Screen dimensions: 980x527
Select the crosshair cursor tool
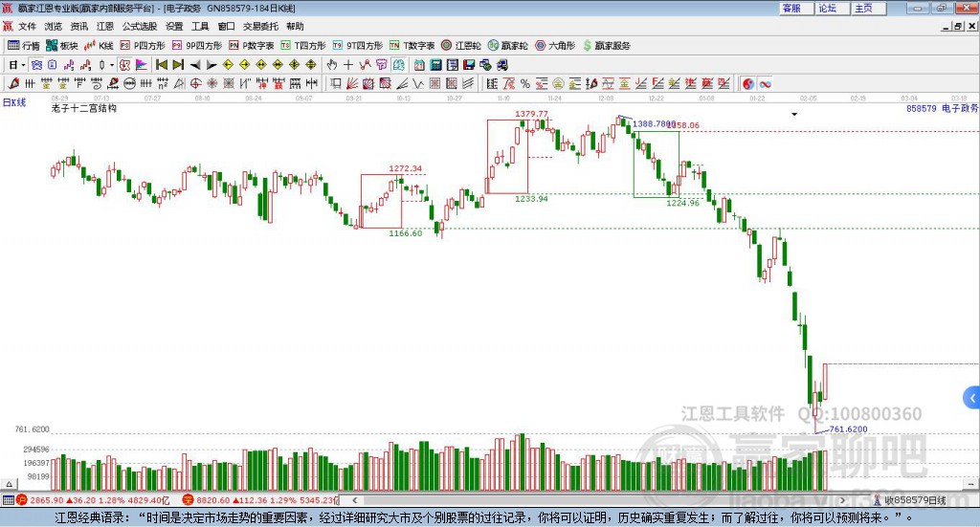point(348,65)
